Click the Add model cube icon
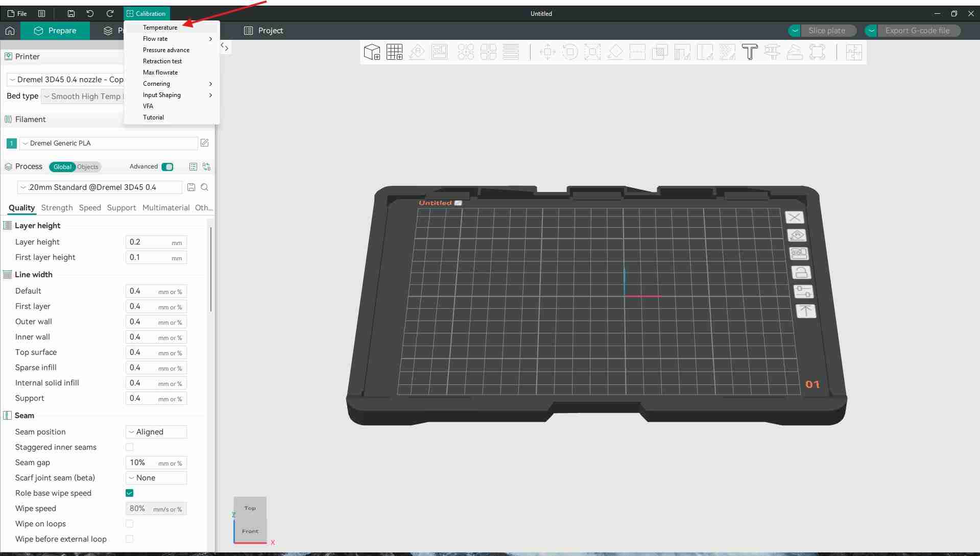The image size is (980, 556). click(x=372, y=52)
